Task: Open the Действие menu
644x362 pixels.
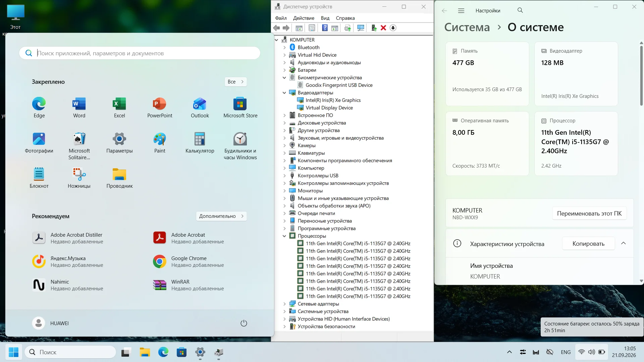Action: (304, 18)
